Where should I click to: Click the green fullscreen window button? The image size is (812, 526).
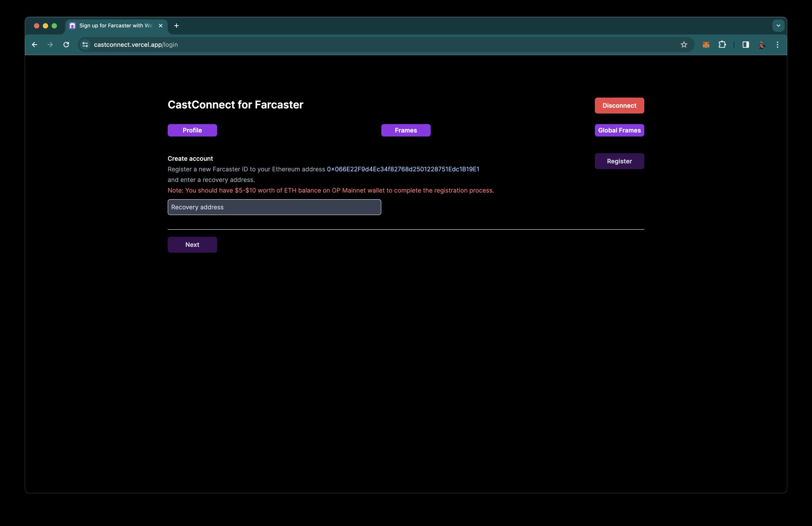pos(54,26)
